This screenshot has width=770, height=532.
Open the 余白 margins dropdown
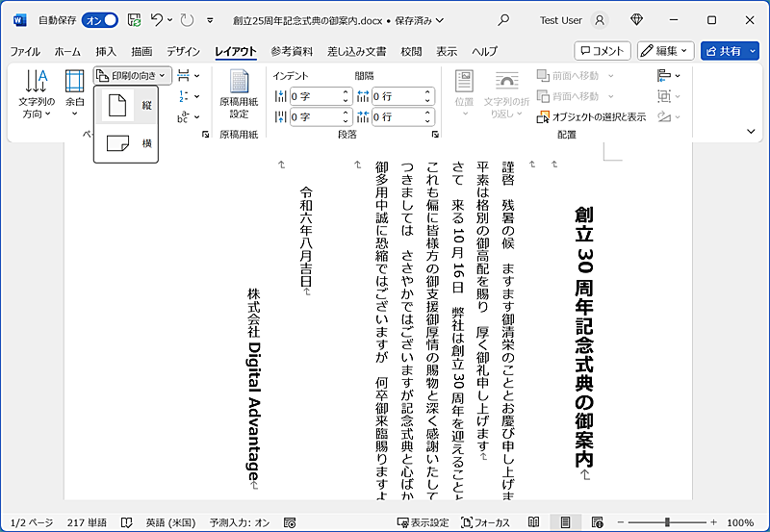(x=74, y=94)
